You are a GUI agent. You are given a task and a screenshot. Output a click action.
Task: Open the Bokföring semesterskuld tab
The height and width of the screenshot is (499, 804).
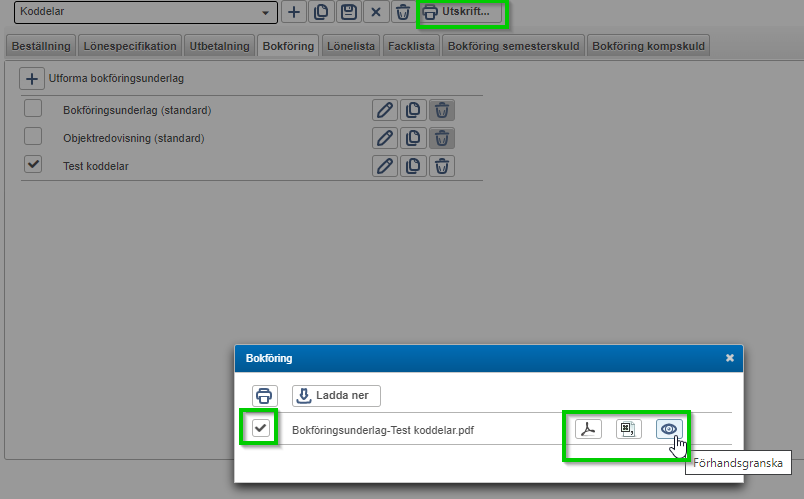[x=513, y=46]
